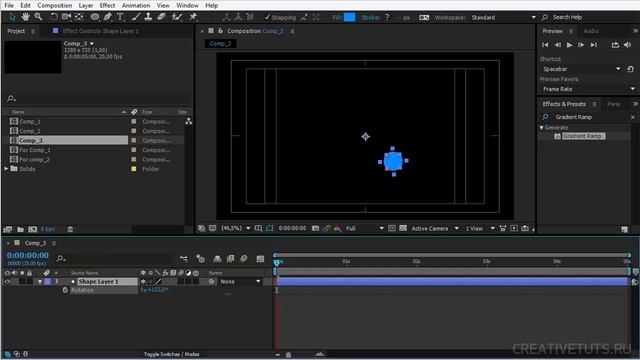
Task: Select the Clone Stamp tool
Action: tap(149, 17)
